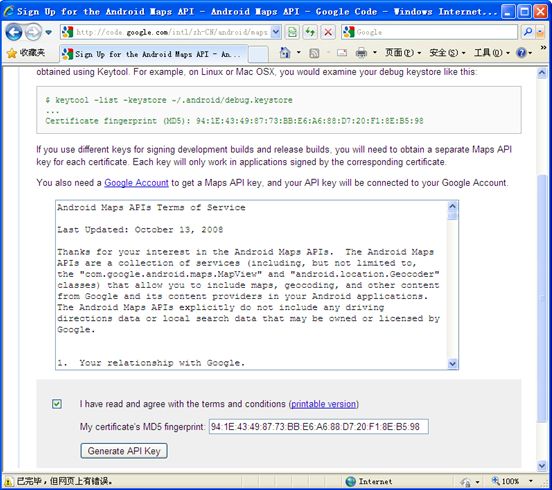This screenshot has width=552, height=490.
Task: Click the keytool command line text
Action: (x=169, y=100)
